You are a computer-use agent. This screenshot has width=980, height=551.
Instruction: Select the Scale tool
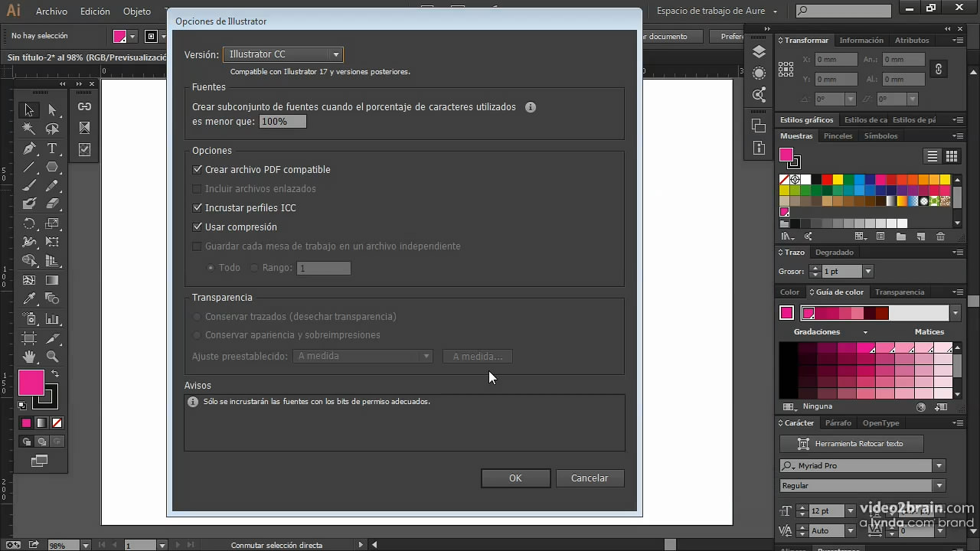[x=52, y=223]
